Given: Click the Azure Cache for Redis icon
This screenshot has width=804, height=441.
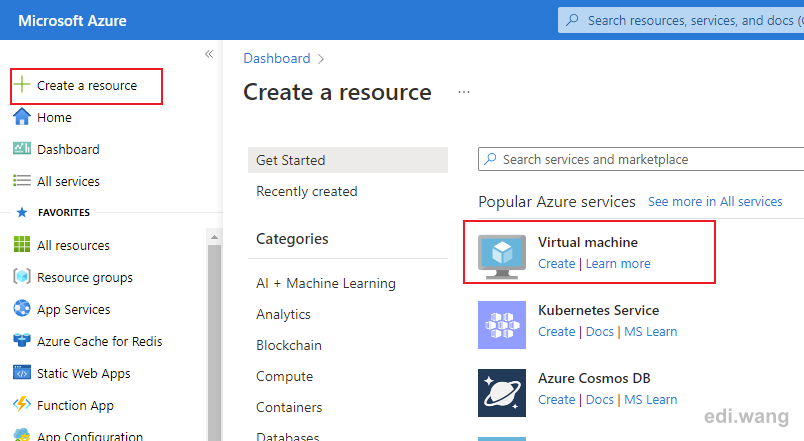Looking at the screenshot, I should (22, 340).
